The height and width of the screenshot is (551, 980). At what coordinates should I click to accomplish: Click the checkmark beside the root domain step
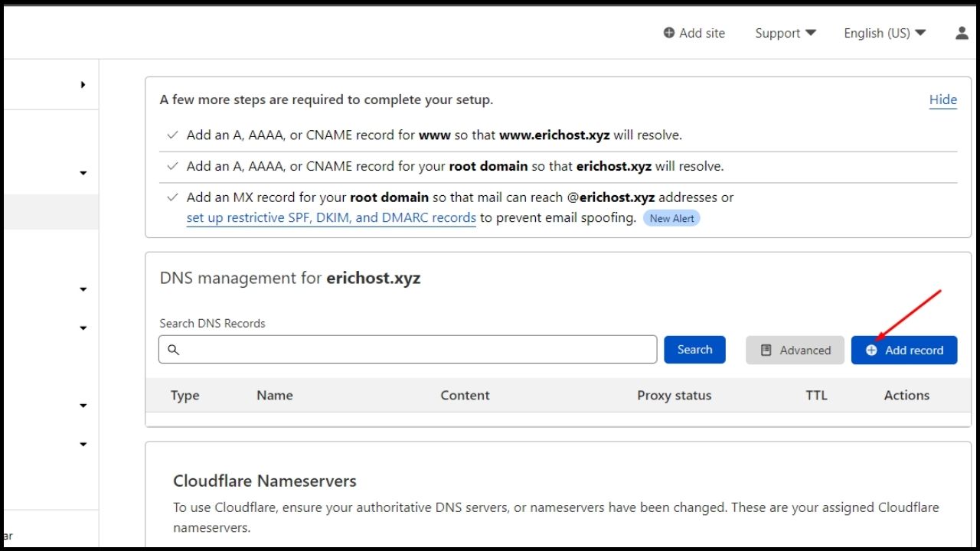click(171, 166)
